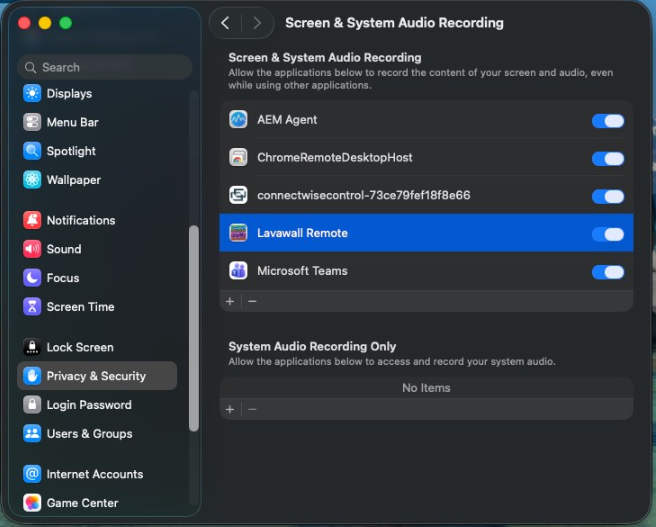Click the Login Password label
Viewport: 656px width, 527px height.
point(89,404)
